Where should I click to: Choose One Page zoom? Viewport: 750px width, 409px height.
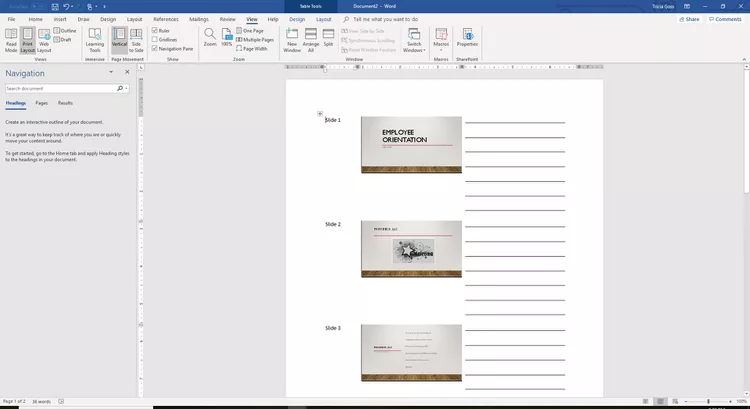[250, 31]
